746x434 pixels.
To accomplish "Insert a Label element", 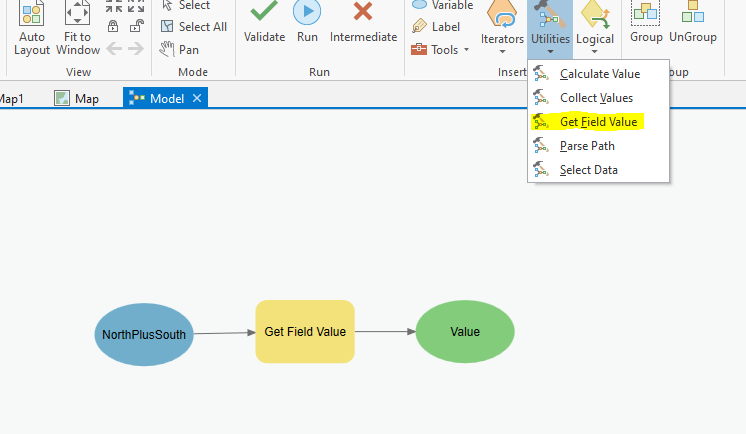I will (x=436, y=27).
